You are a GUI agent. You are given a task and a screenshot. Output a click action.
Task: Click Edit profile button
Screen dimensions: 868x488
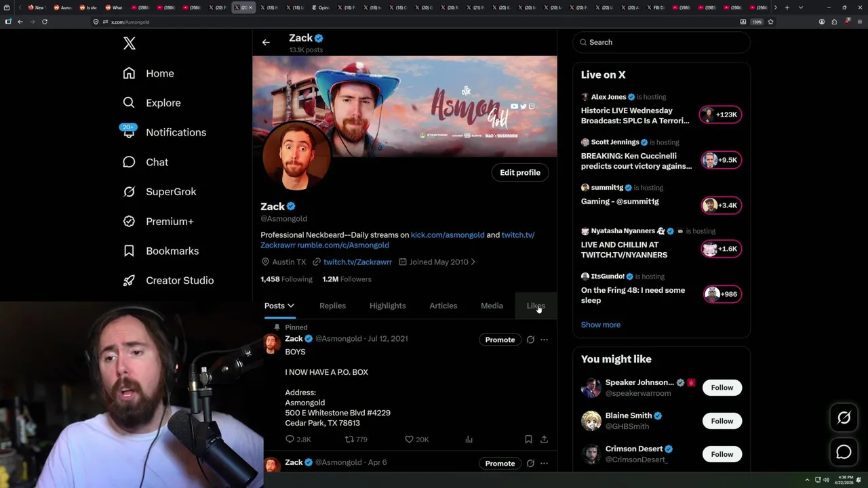pyautogui.click(x=520, y=173)
